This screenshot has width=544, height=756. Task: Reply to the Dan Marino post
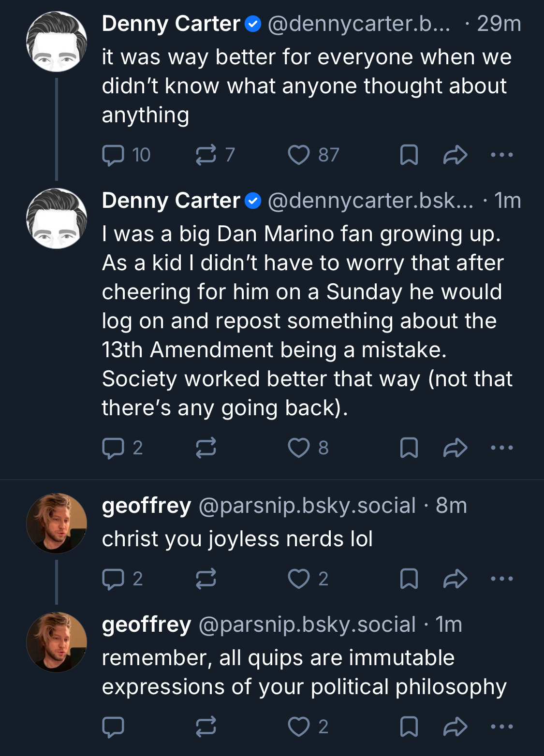coord(114,448)
